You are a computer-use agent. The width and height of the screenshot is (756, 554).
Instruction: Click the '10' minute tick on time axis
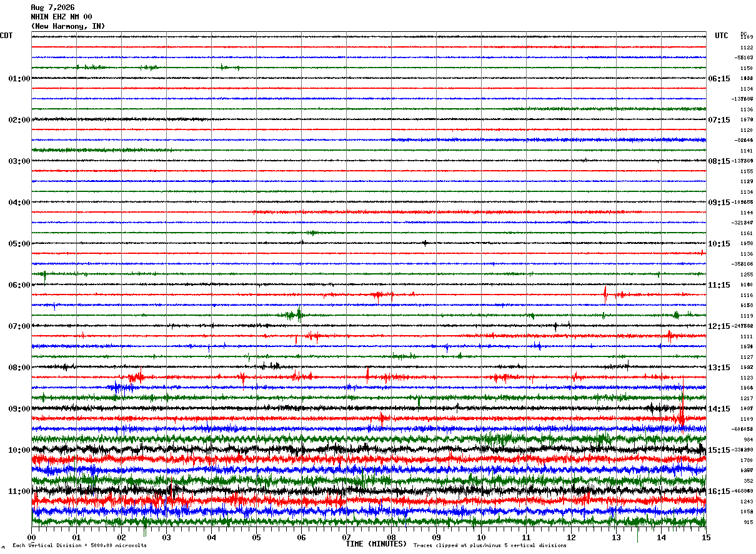pos(482,537)
